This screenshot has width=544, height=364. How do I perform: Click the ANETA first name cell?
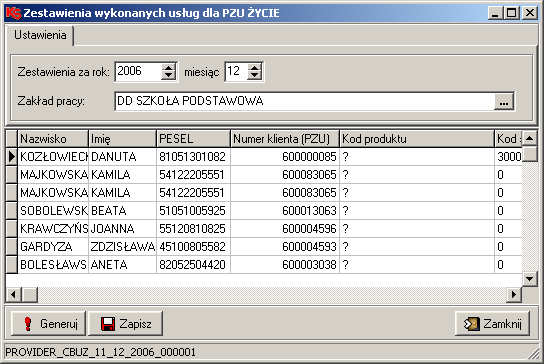pyautogui.click(x=122, y=265)
